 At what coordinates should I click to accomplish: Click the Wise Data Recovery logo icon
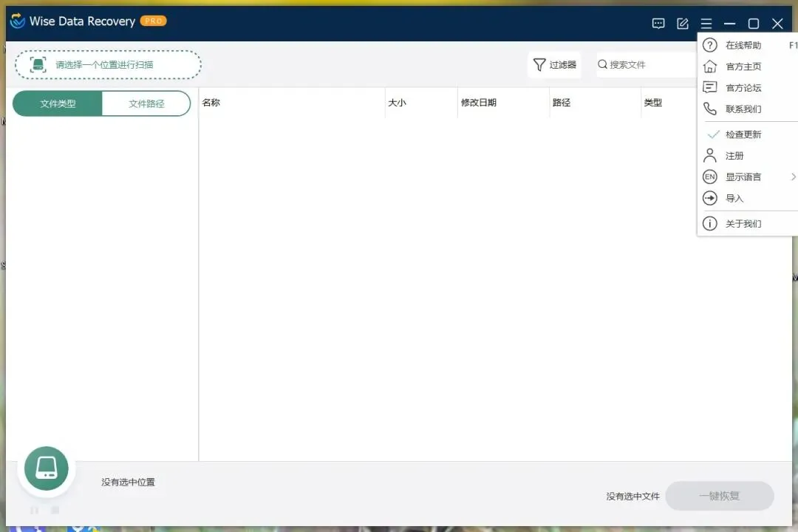tap(17, 21)
